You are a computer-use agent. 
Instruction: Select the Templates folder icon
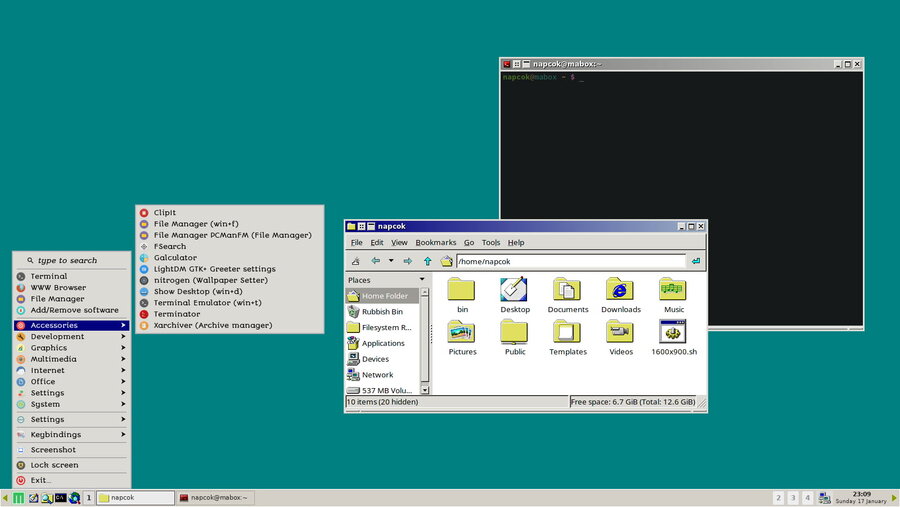(567, 332)
